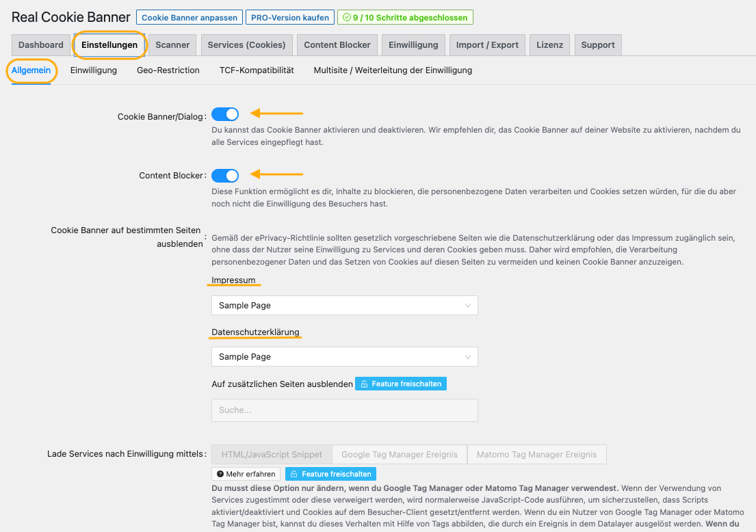Switch to the Import / Export tab
The height and width of the screenshot is (532, 756).
point(487,45)
